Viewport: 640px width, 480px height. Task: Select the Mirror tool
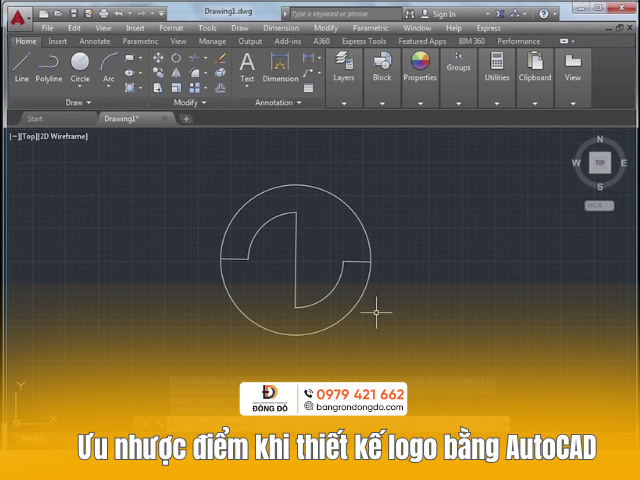[176, 73]
